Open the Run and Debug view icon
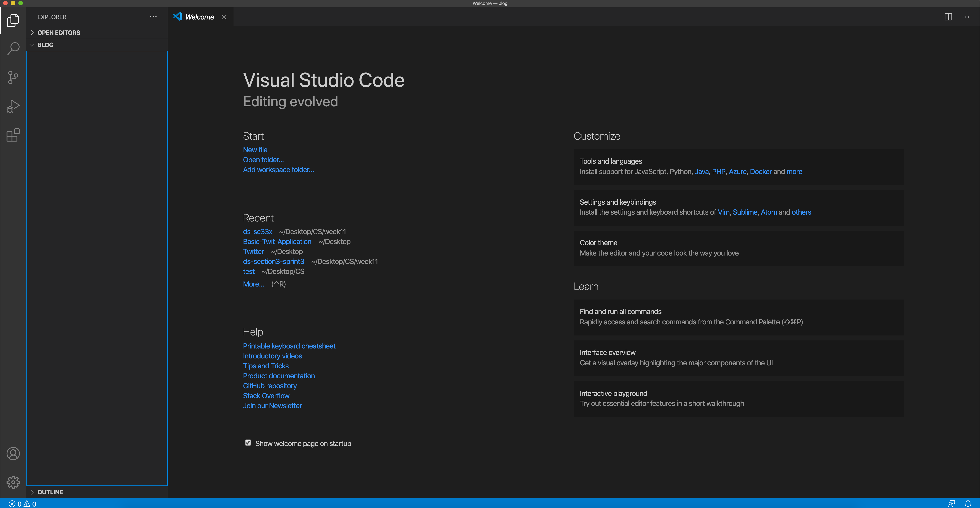 point(13,107)
